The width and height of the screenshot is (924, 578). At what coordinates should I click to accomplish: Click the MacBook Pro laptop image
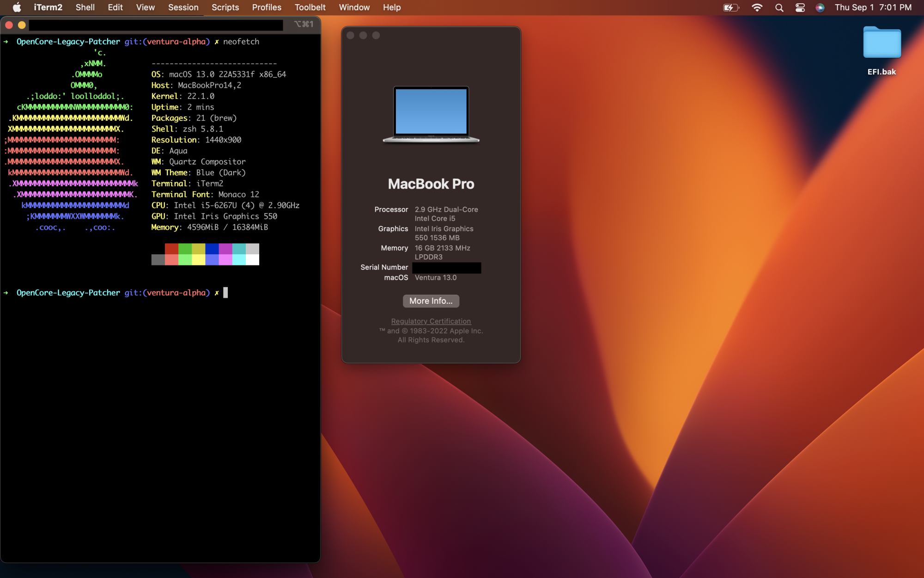(x=431, y=114)
